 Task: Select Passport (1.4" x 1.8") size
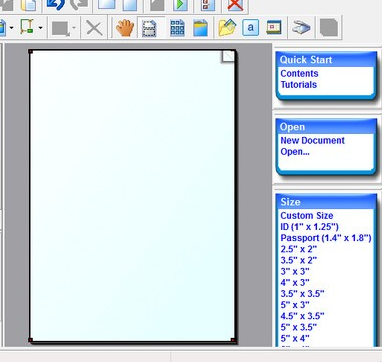(x=326, y=238)
